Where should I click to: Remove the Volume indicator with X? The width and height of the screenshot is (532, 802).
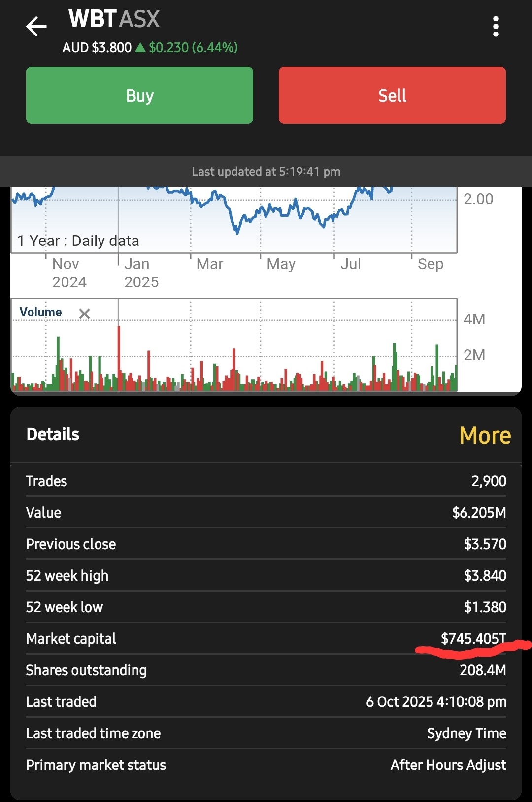pyautogui.click(x=85, y=314)
